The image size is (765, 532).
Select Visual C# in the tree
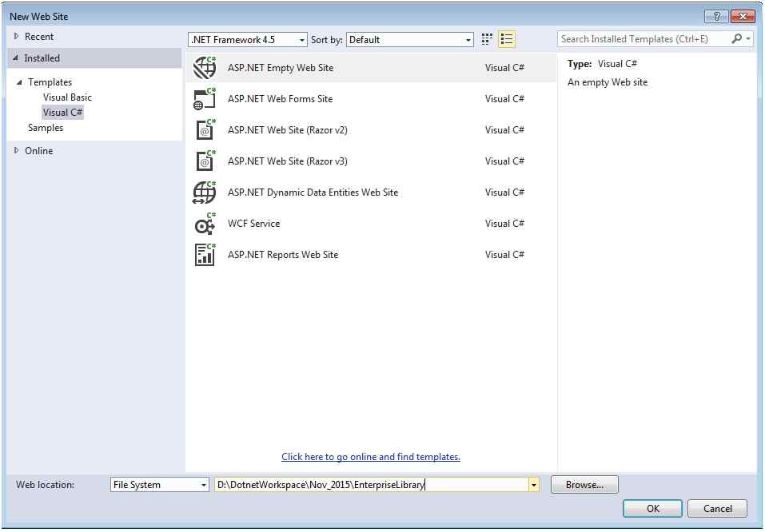click(62, 112)
